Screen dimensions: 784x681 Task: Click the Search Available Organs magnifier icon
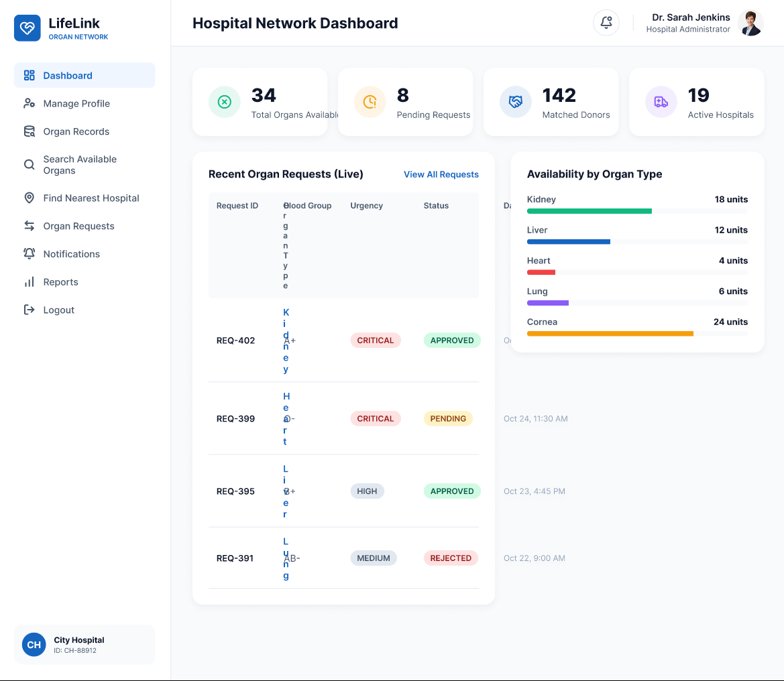pyautogui.click(x=30, y=164)
